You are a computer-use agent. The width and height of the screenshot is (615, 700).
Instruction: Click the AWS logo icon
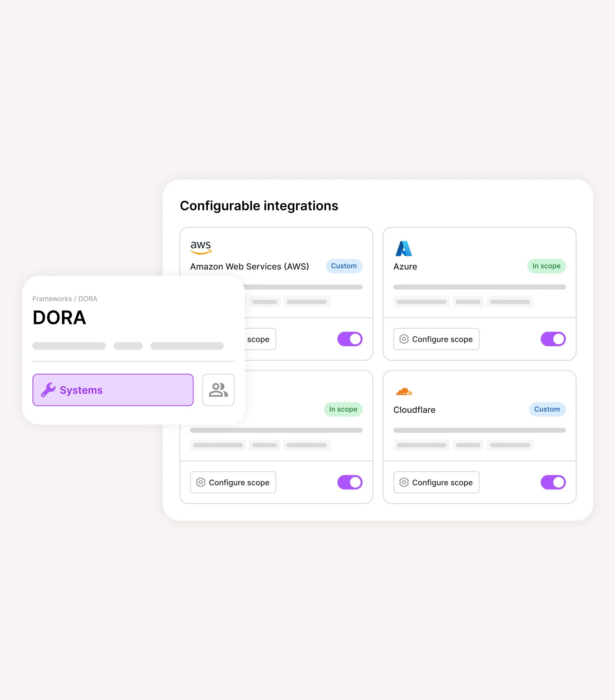click(x=201, y=248)
